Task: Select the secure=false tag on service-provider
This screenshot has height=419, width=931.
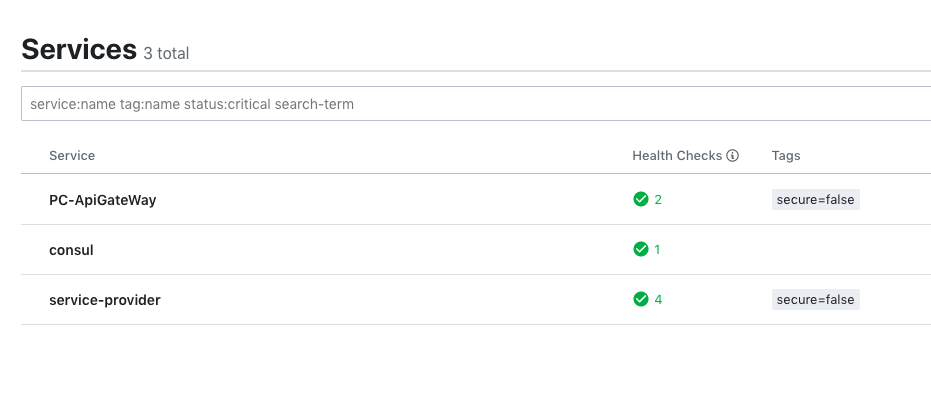Action: pos(815,299)
